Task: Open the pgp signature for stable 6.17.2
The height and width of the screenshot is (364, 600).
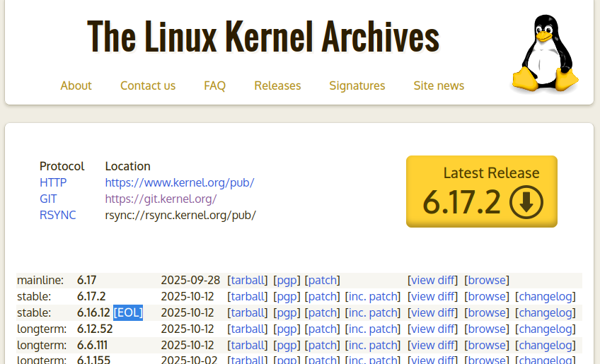Action: [287, 296]
